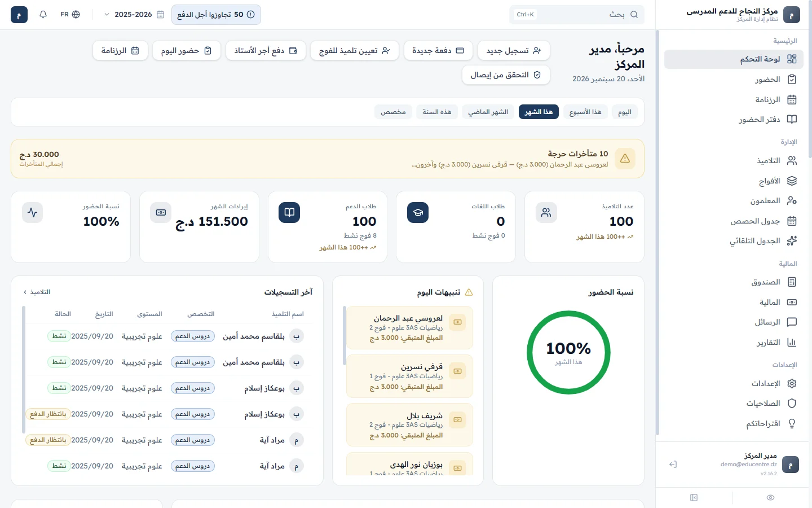Open الرسائل in the sidebar
Viewport: 812px width, 508px height.
click(x=734, y=322)
